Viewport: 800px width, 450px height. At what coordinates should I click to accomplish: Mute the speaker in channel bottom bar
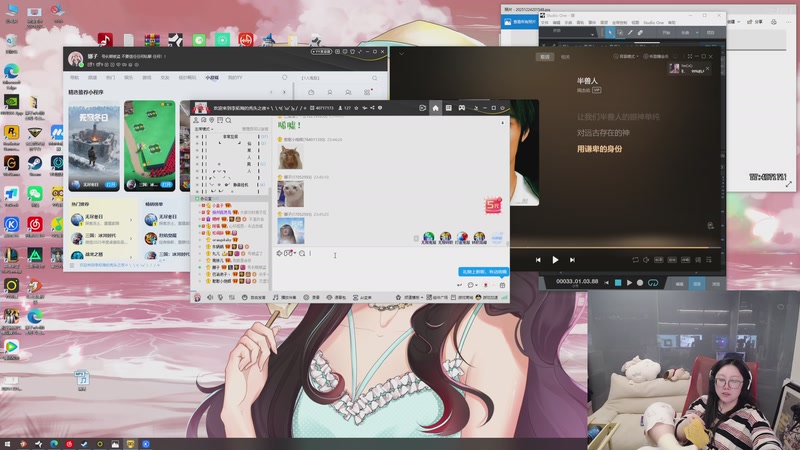click(x=210, y=297)
